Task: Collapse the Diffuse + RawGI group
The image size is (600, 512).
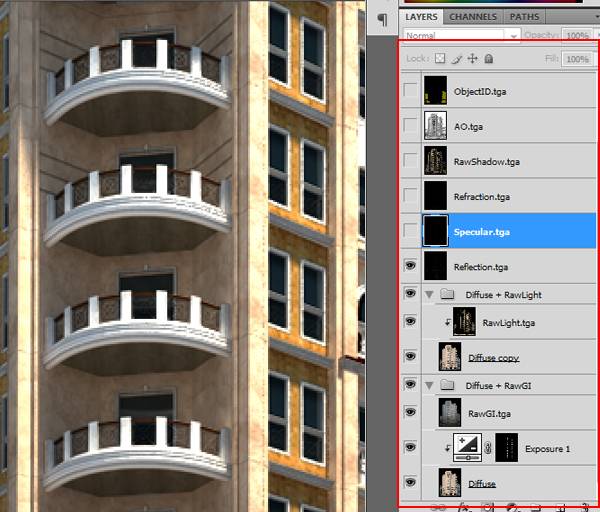Action: [429, 385]
